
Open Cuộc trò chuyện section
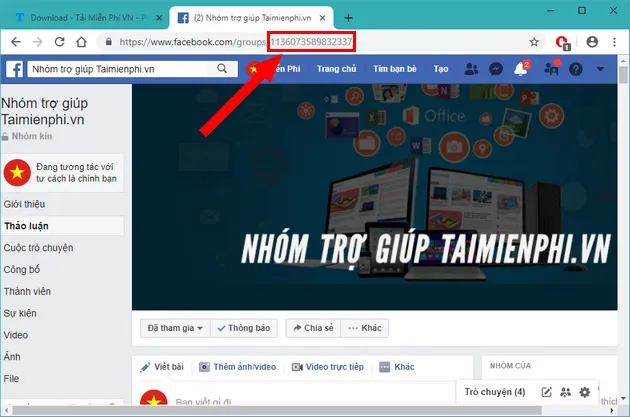(38, 248)
